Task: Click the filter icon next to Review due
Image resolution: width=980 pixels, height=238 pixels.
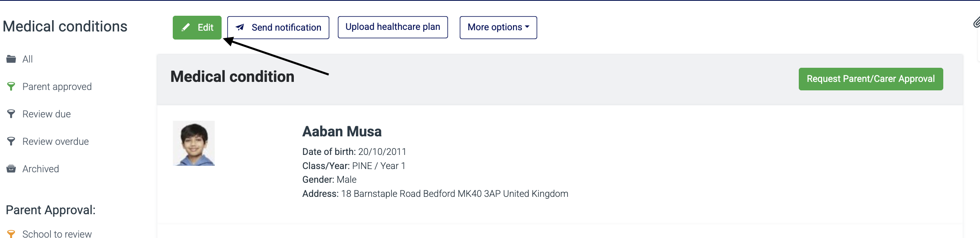Action: pyautogui.click(x=11, y=114)
